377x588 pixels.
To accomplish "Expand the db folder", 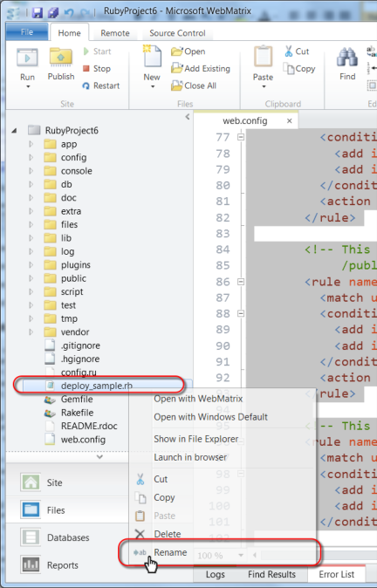I will 31,184.
